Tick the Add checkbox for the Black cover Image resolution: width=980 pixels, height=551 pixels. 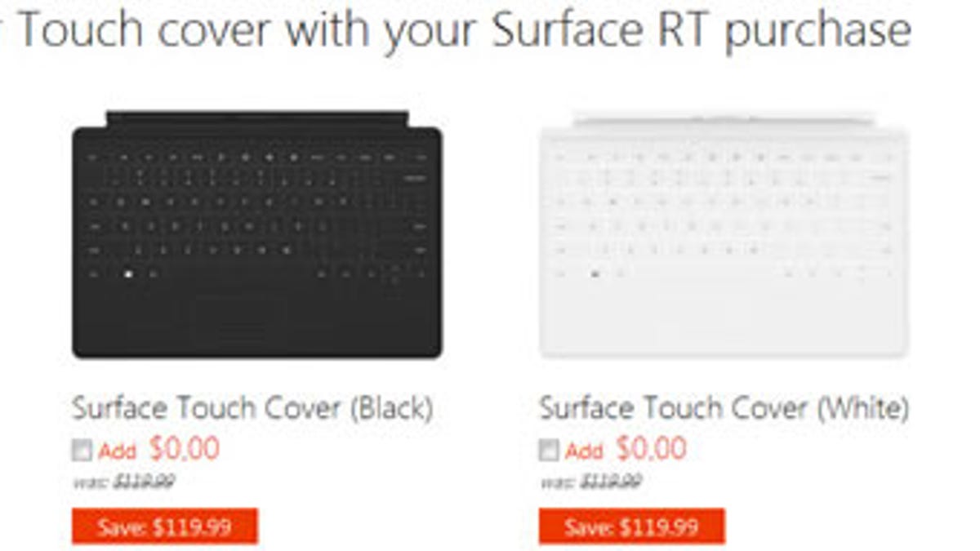82,451
